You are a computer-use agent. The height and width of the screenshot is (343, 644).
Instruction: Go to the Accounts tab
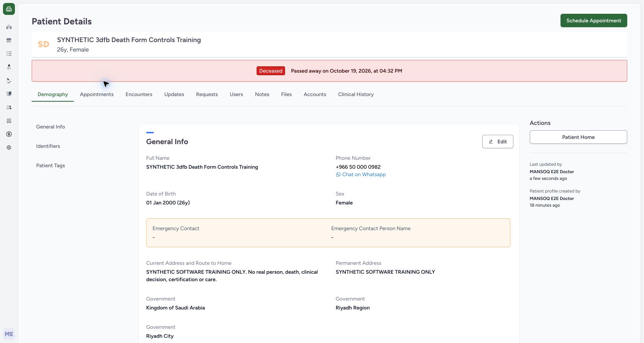coord(315,94)
